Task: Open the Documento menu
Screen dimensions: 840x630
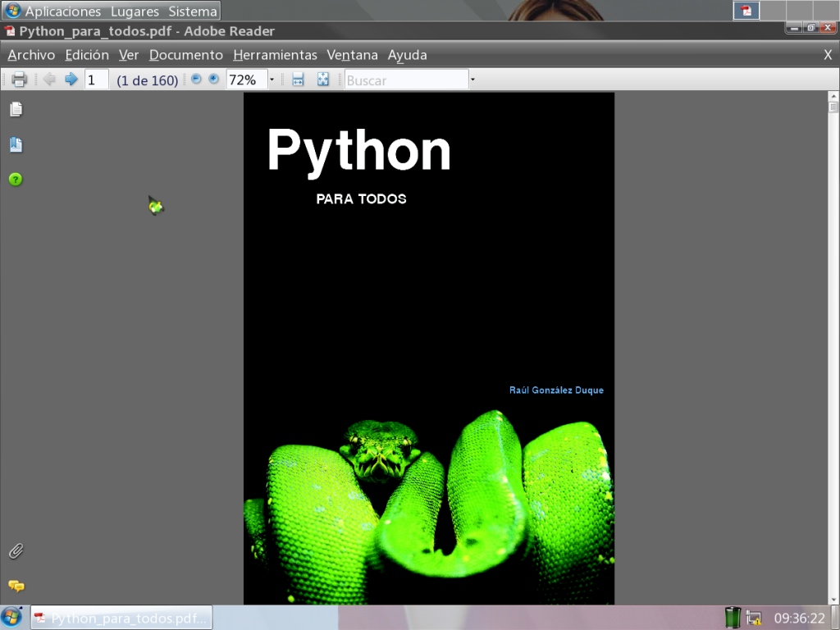Action: coord(186,55)
